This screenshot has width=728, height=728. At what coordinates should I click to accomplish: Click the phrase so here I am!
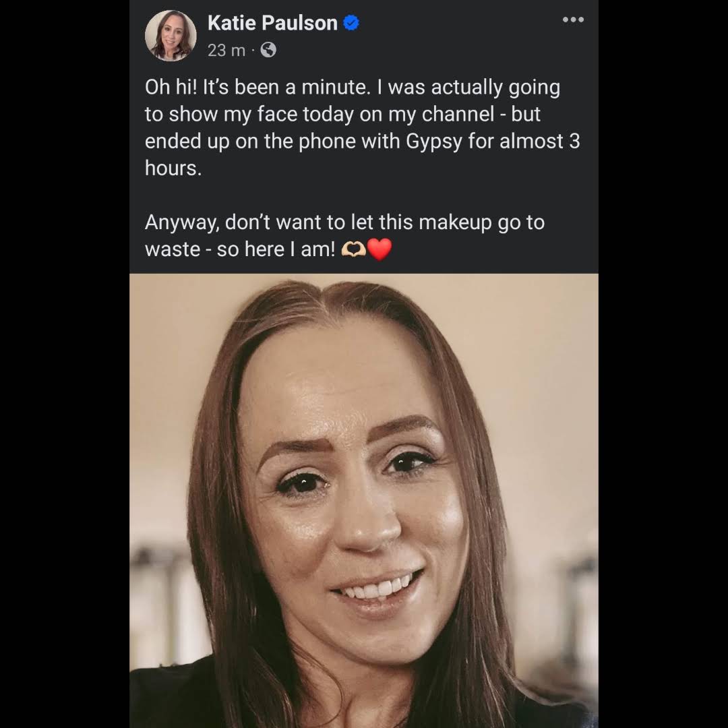click(276, 250)
